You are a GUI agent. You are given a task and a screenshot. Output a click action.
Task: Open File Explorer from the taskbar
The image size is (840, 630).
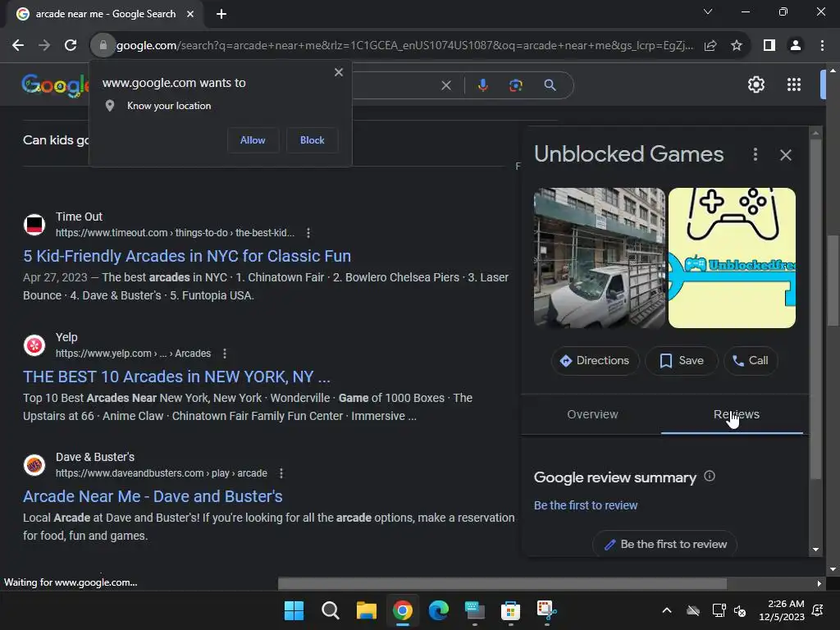tap(367, 610)
